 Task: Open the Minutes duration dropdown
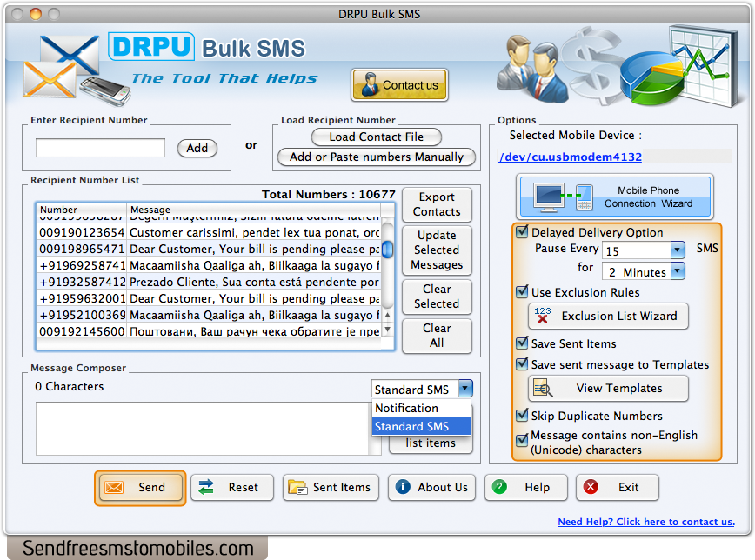point(678,271)
